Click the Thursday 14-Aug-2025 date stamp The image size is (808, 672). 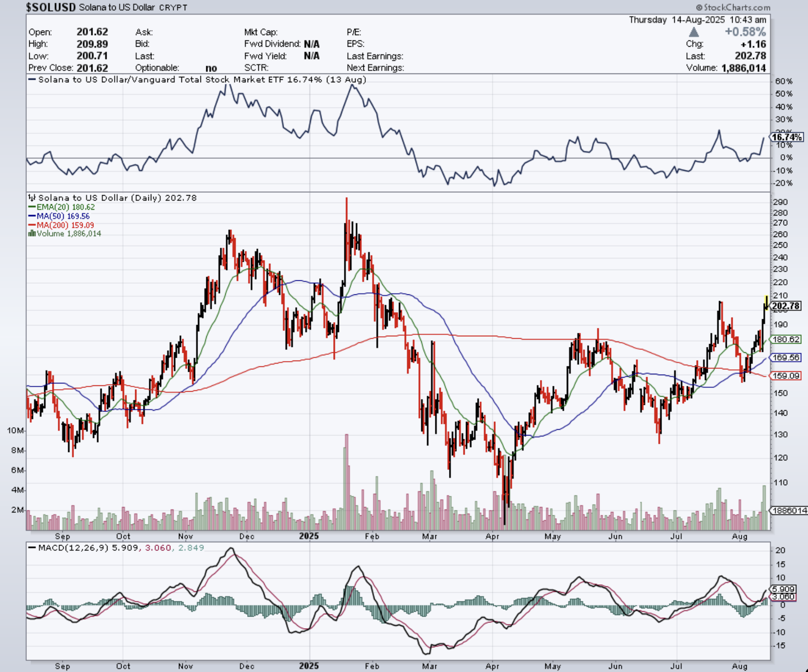click(698, 20)
